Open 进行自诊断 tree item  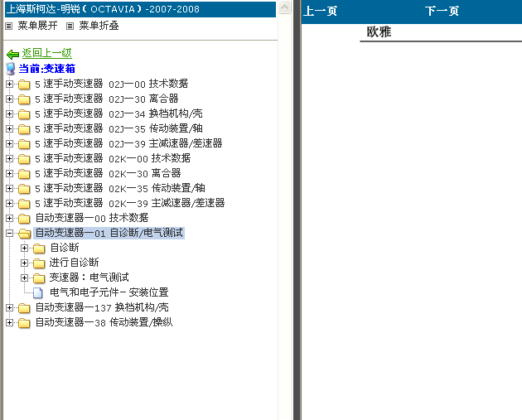click(75, 263)
